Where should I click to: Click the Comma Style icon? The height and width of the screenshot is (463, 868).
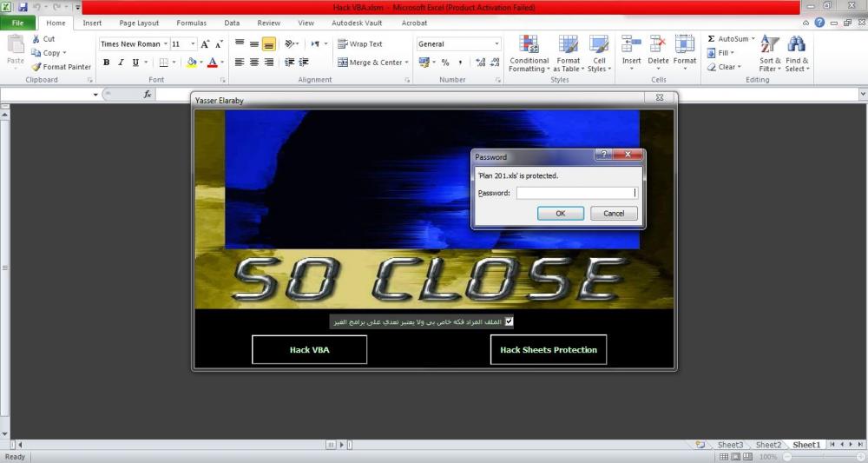460,62
